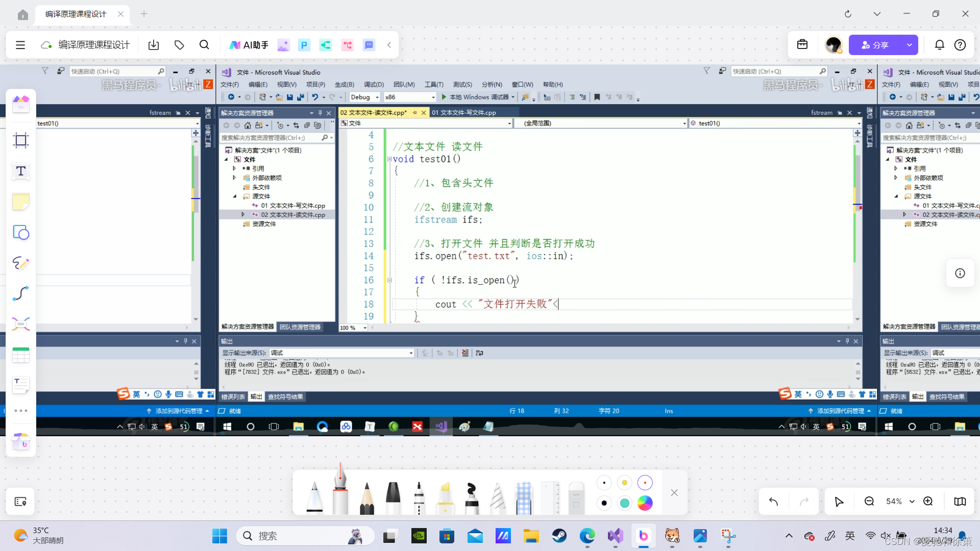Insert a table from the sidebar
This screenshot has width=980, height=551.
click(21, 355)
